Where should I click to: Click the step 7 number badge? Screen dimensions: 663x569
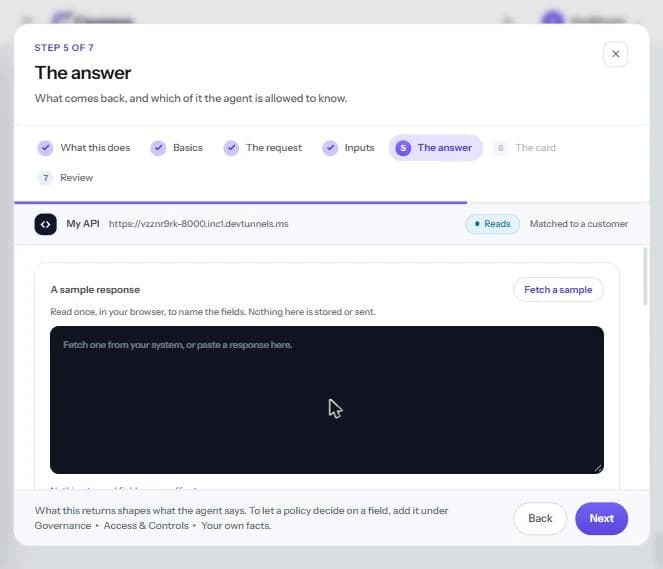(45, 178)
